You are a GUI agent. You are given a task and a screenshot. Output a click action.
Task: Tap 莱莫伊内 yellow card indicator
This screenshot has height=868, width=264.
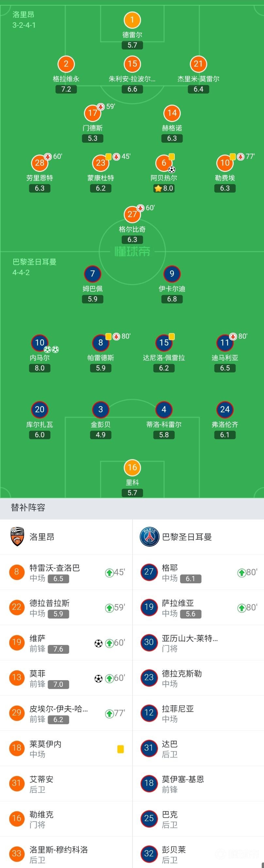pyautogui.click(x=120, y=749)
